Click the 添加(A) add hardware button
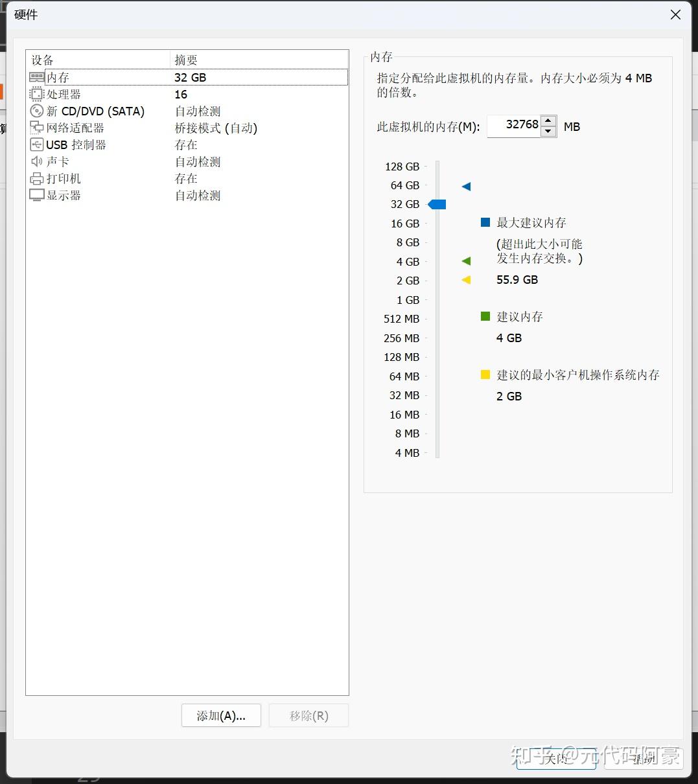This screenshot has height=784, width=698. pos(221,715)
